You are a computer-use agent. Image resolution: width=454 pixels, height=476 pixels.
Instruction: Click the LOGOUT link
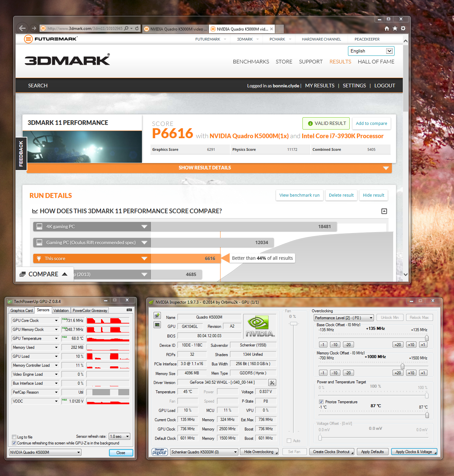pyautogui.click(x=385, y=86)
